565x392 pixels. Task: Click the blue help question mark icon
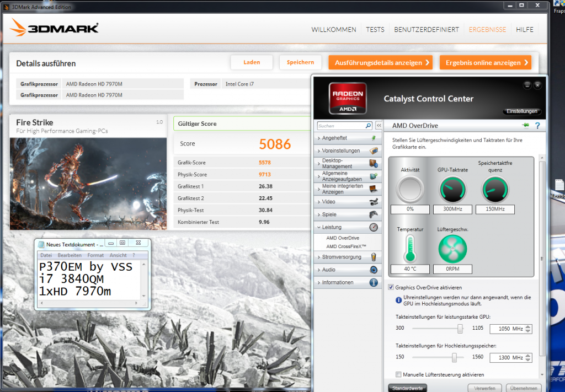coord(537,126)
